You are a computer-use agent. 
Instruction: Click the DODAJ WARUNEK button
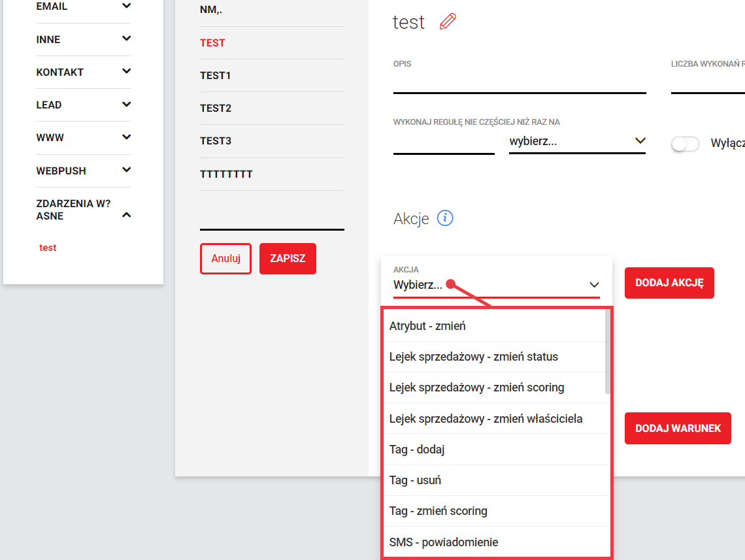click(x=677, y=429)
